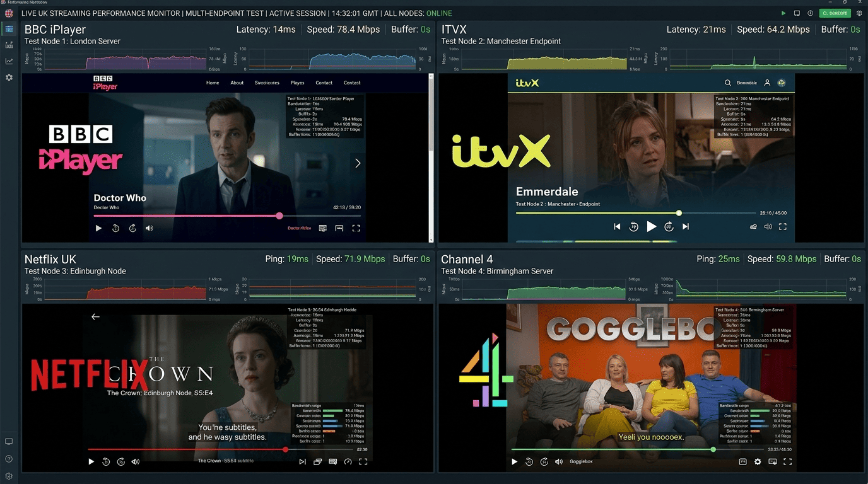868x484 pixels.
Task: Mute the Channel 4 player volume
Action: 558,462
